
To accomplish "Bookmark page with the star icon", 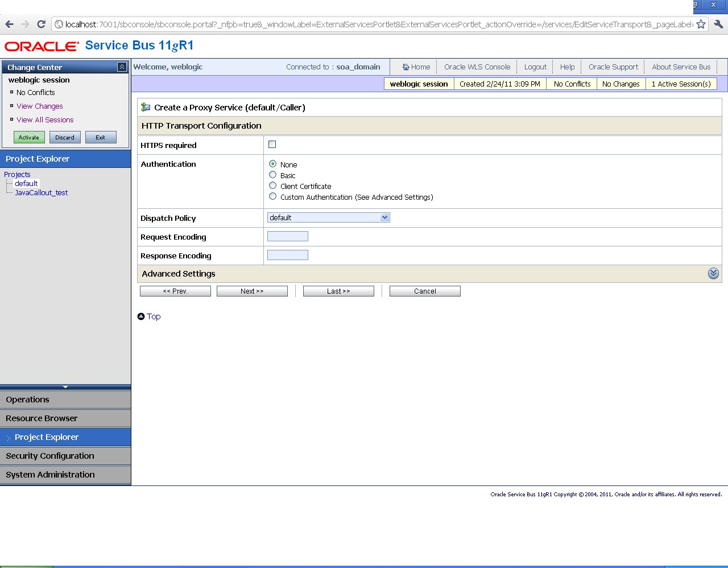I will 701,24.
